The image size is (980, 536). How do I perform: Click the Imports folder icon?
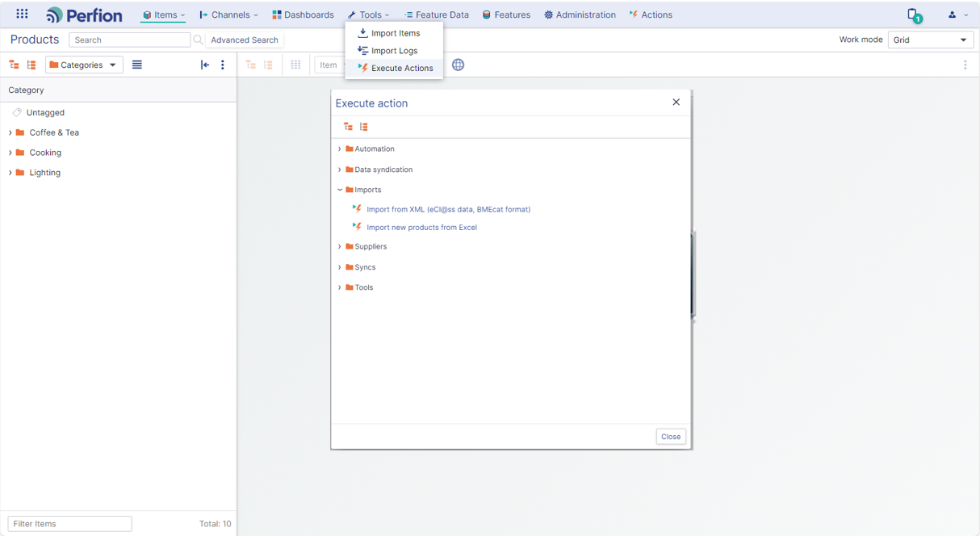(350, 190)
